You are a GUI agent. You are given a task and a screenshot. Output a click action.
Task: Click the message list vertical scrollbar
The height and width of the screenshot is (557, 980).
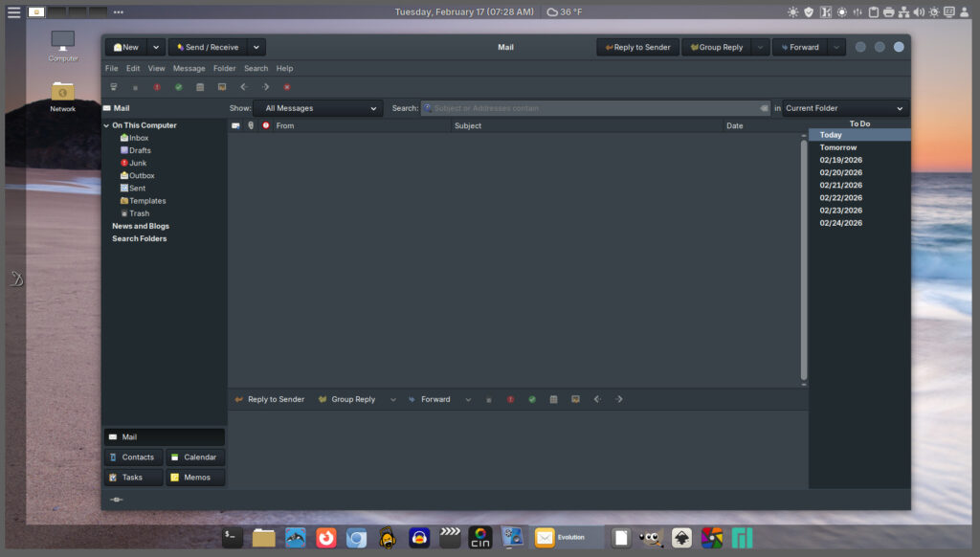click(x=804, y=259)
